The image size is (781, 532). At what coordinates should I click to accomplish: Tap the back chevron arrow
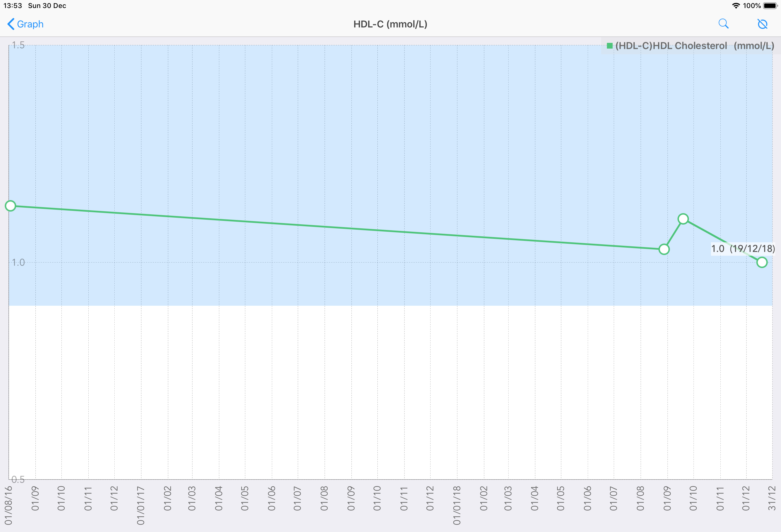11,24
